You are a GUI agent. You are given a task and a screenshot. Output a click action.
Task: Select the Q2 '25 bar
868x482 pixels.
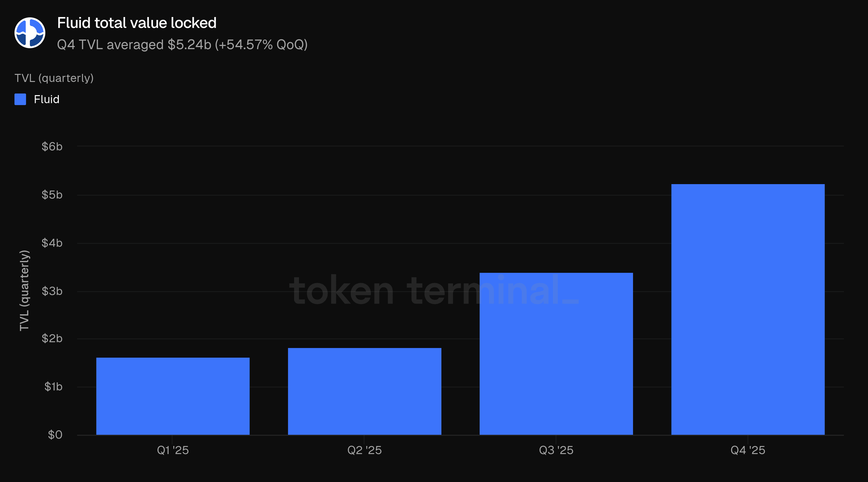[x=364, y=391]
